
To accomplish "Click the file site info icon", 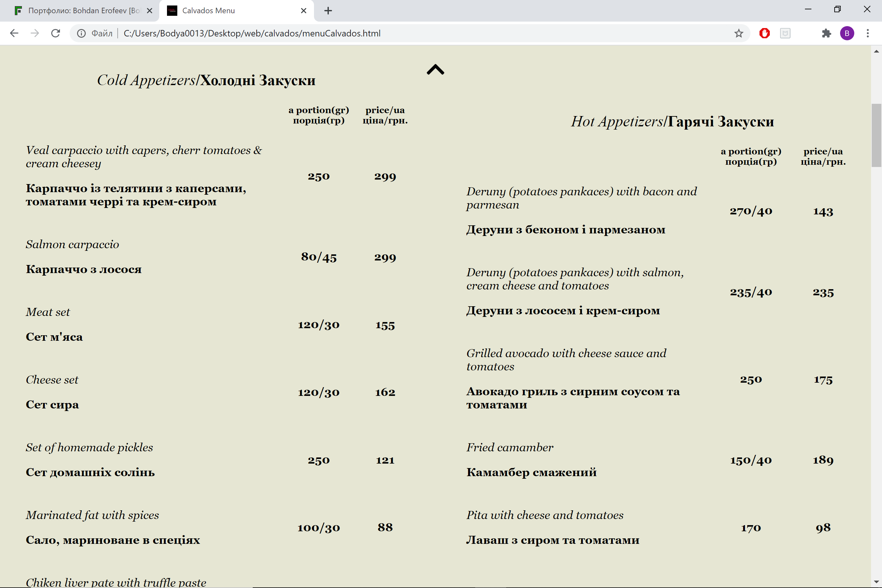I will (81, 34).
